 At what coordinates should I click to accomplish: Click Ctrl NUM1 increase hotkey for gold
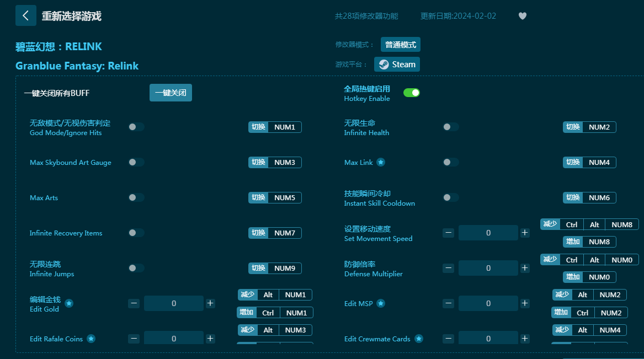point(275,313)
